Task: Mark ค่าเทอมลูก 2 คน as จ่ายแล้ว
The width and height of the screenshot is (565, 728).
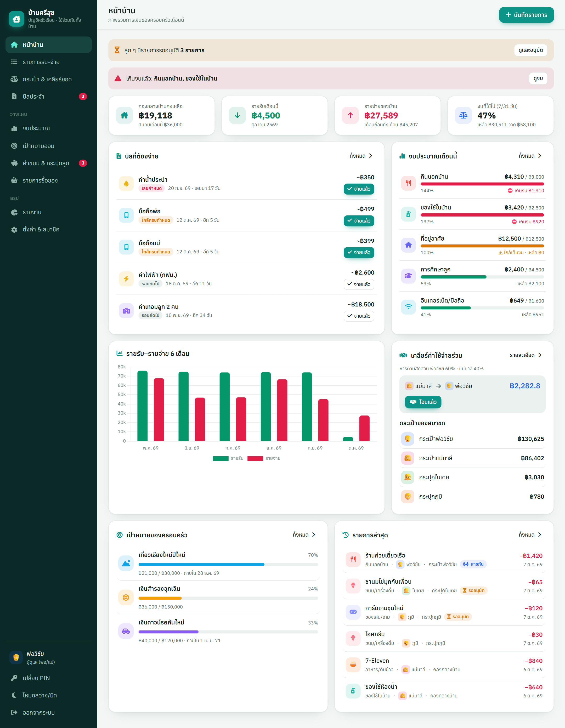Action: (x=359, y=316)
